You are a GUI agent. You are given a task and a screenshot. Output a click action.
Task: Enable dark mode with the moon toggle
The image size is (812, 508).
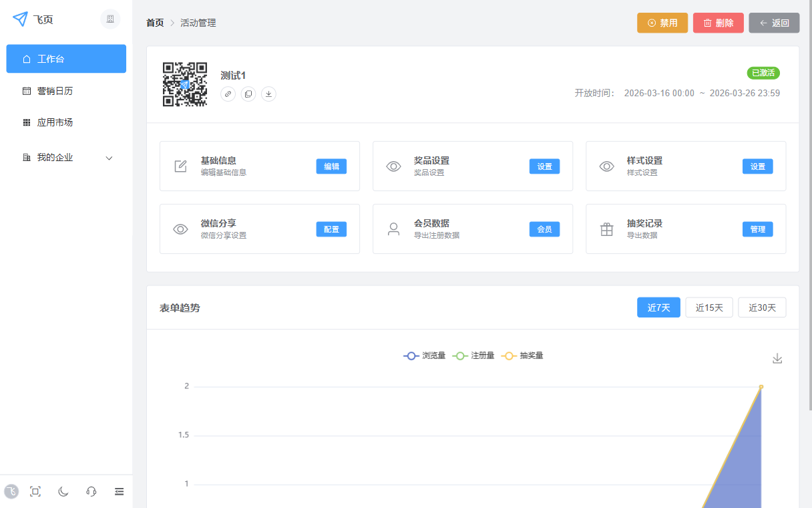click(x=63, y=491)
